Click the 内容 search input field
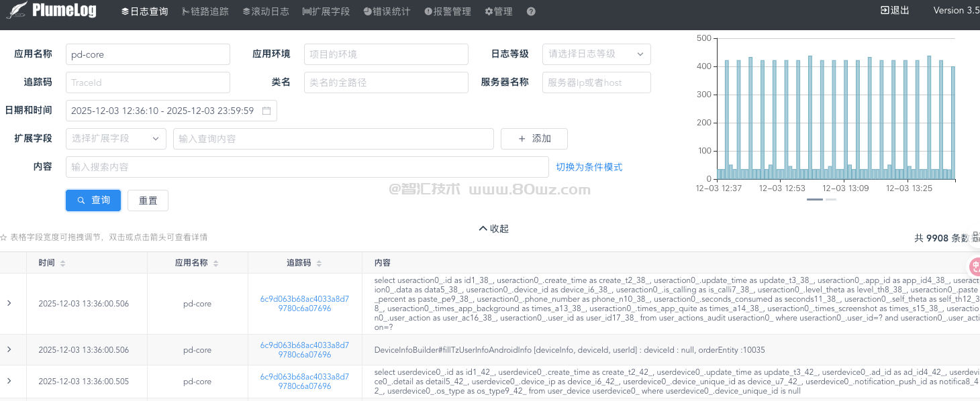The image size is (980, 401). click(307, 166)
